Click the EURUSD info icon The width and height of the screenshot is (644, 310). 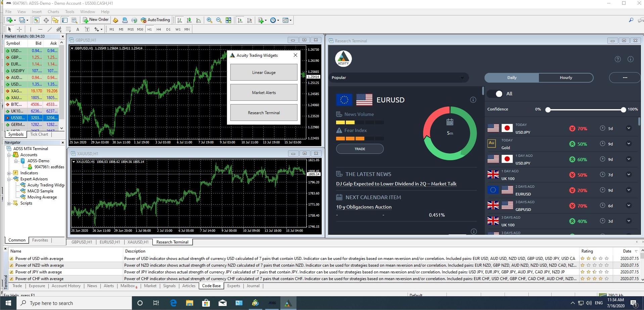[473, 100]
